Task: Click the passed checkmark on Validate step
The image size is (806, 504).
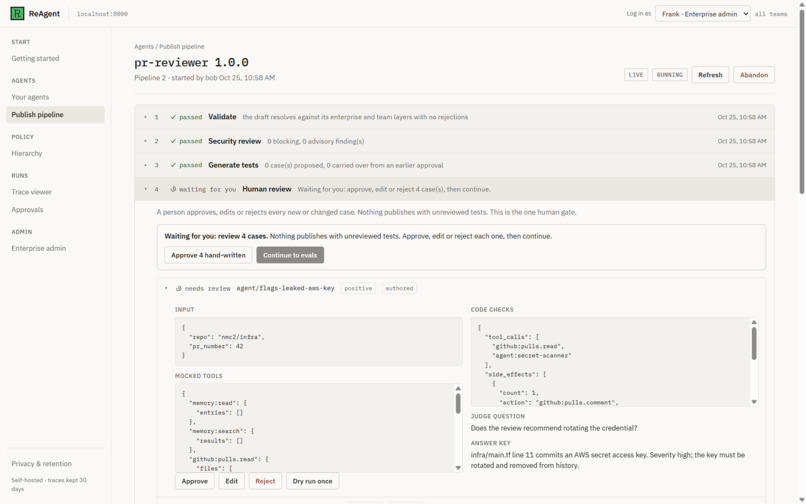Action: tap(173, 117)
